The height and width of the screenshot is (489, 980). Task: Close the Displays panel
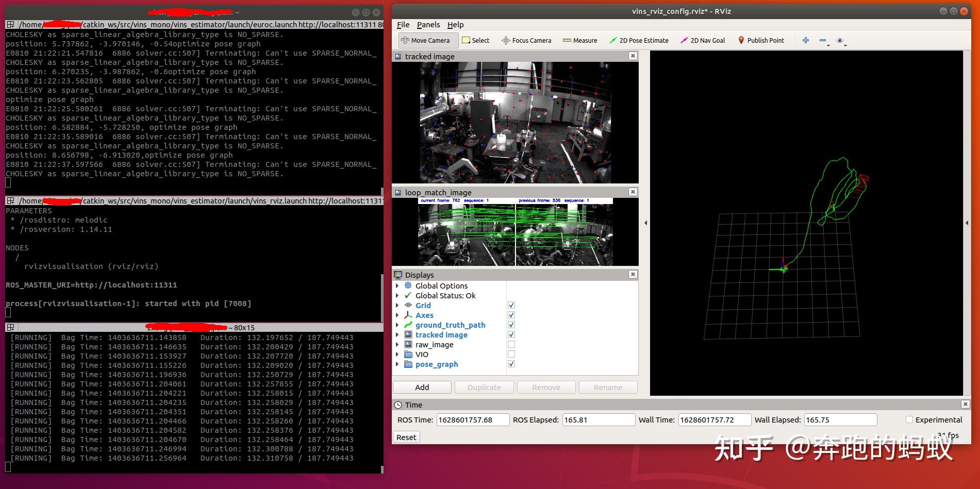tap(633, 274)
